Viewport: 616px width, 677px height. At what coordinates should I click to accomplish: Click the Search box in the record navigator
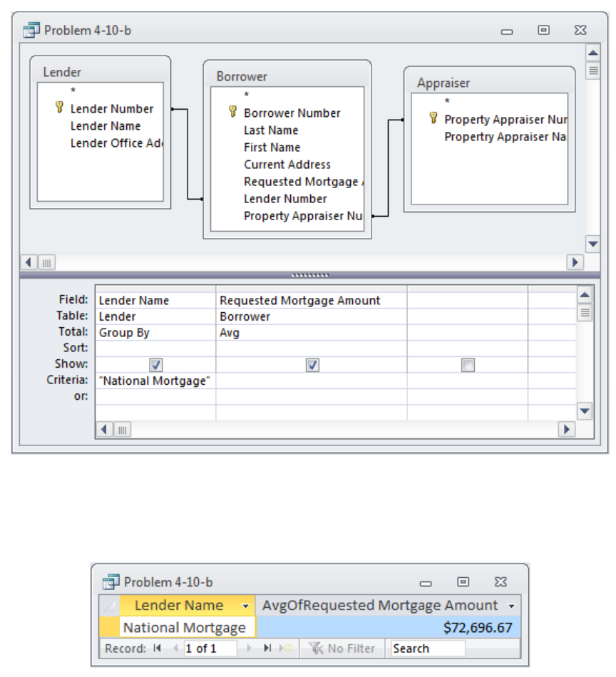428,648
